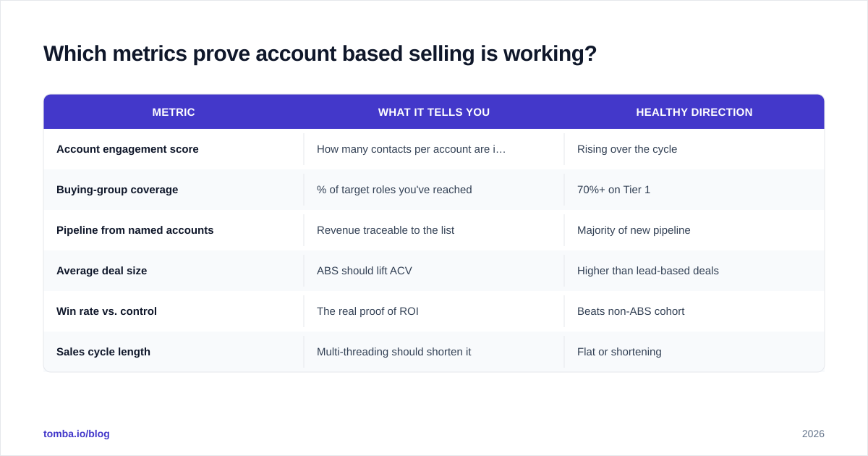Click 'Majority of new pipeline' cell

694,230
